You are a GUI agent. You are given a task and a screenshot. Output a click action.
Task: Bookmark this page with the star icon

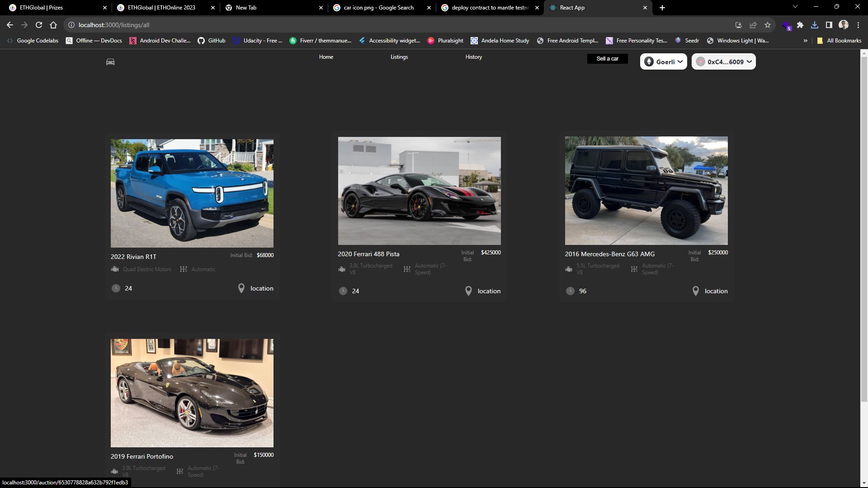click(768, 25)
